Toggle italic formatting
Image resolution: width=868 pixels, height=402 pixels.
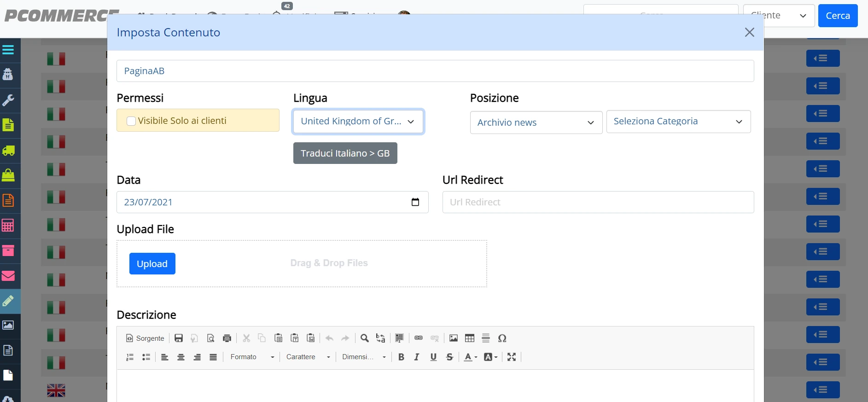pos(417,357)
